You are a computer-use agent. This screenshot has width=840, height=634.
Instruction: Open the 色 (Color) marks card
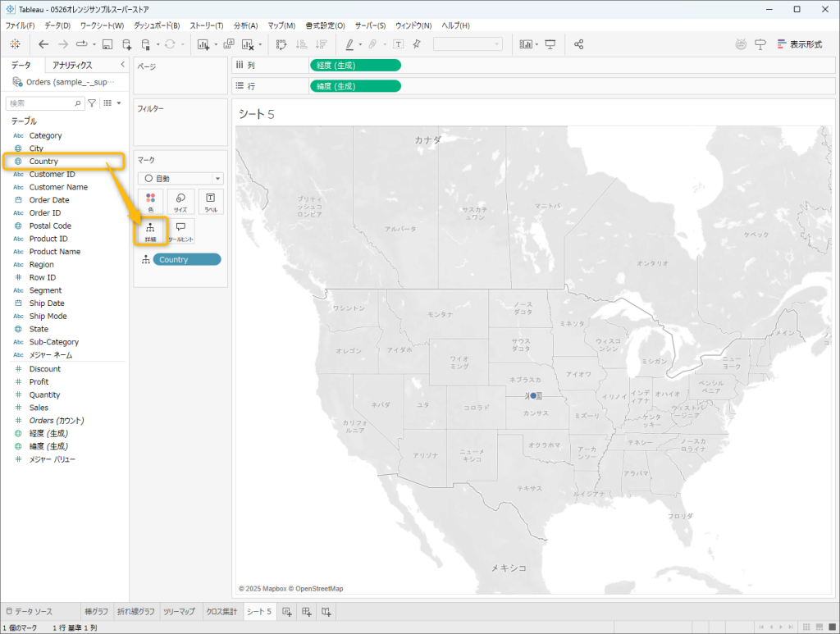pos(150,202)
